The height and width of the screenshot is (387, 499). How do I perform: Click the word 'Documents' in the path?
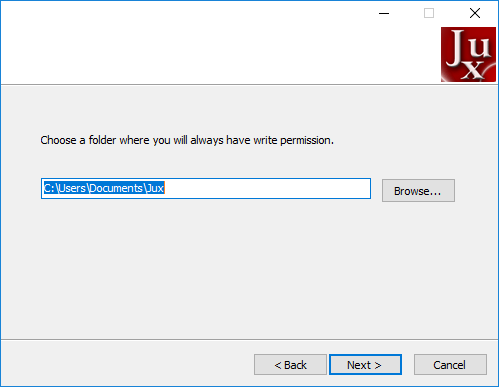coord(116,188)
